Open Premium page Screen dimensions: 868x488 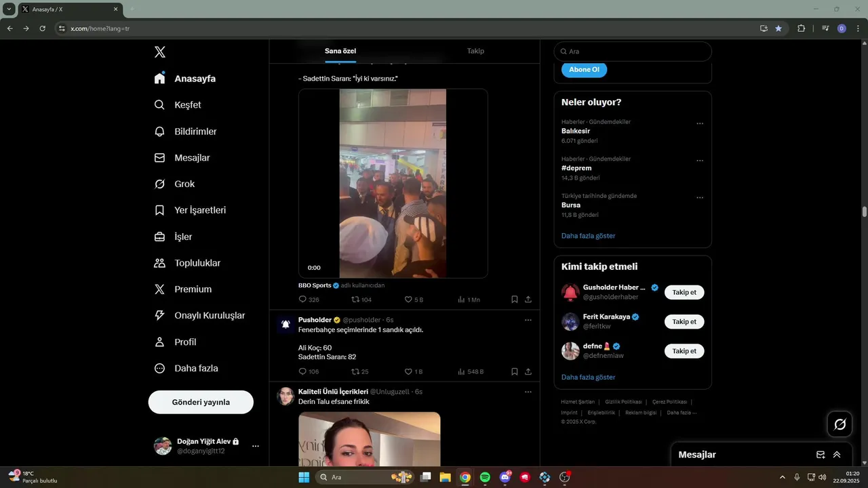(x=182, y=289)
